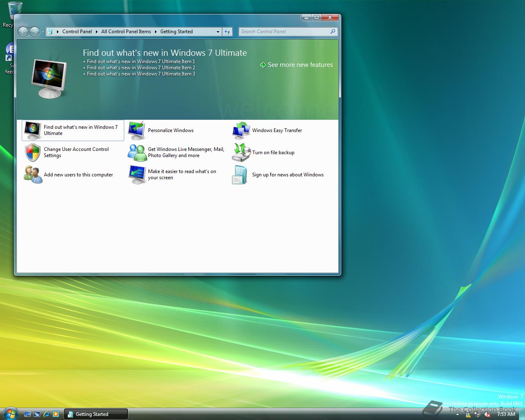Focus the Search Control Panel field
This screenshot has width=525, height=420.
[x=288, y=32]
